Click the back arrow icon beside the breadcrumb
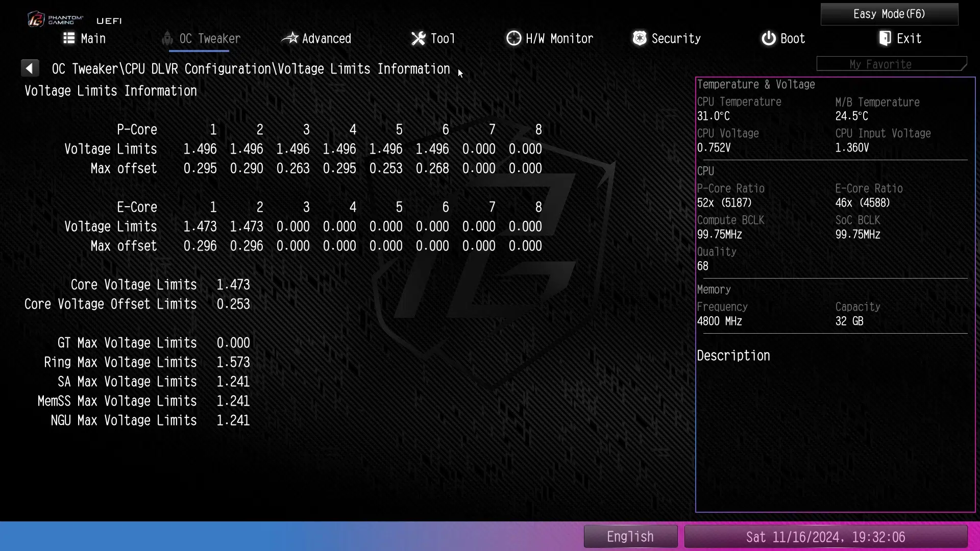 pyautogui.click(x=30, y=68)
